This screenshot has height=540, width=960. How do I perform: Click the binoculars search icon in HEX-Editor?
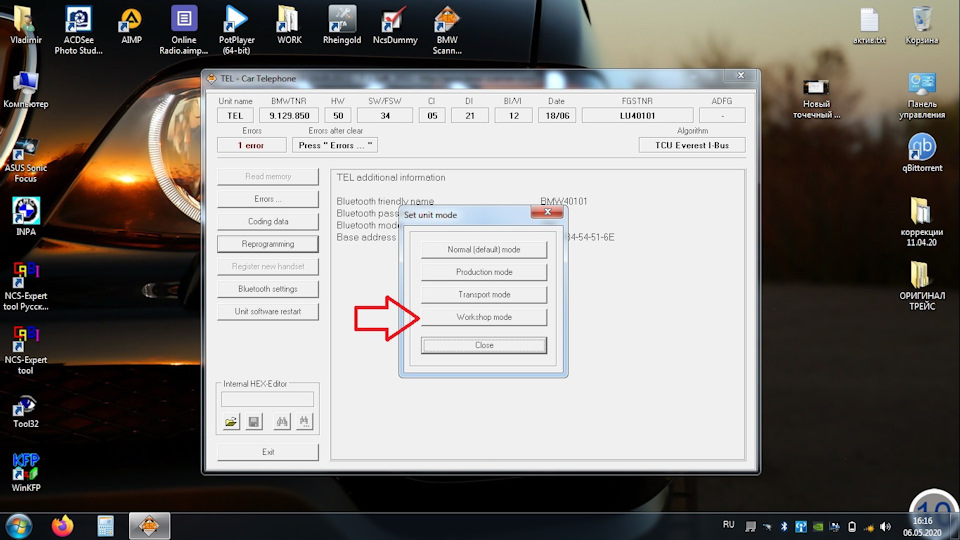tap(282, 422)
